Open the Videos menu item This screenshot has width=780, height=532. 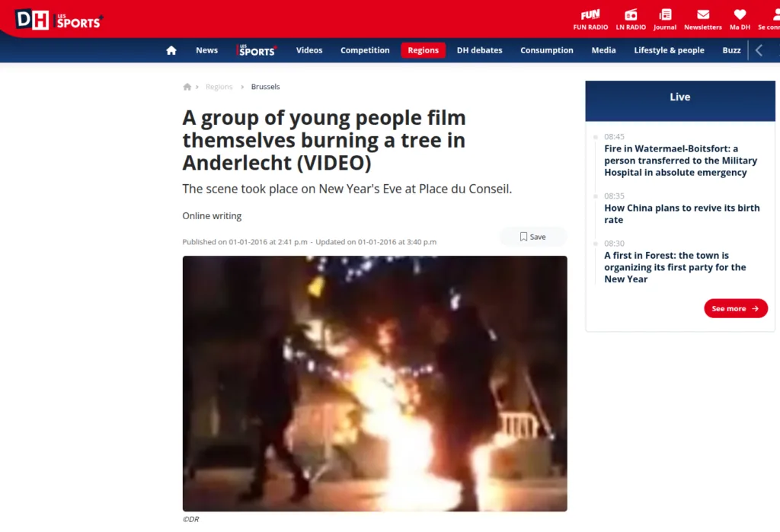[309, 50]
